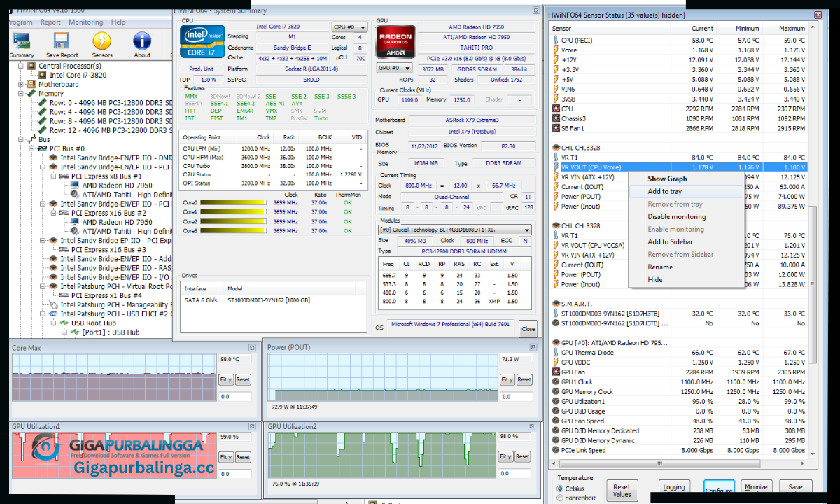Select the Fahrenheit temperature radio button
Image resolution: width=840 pixels, height=504 pixels.
point(560,498)
